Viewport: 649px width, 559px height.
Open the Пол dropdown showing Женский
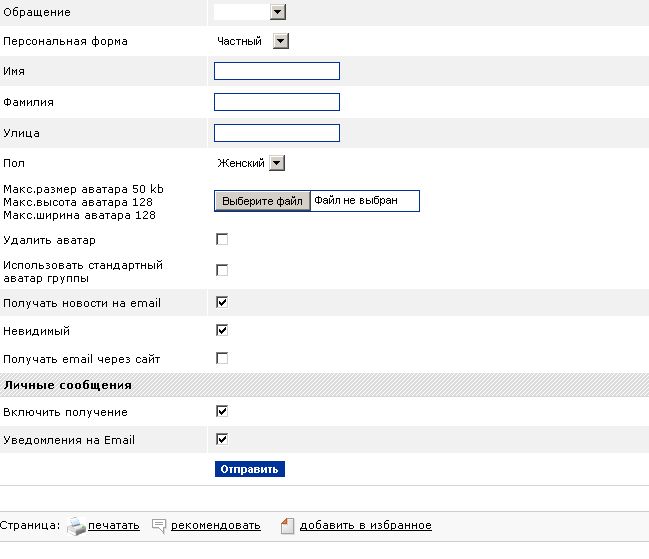tap(250, 163)
